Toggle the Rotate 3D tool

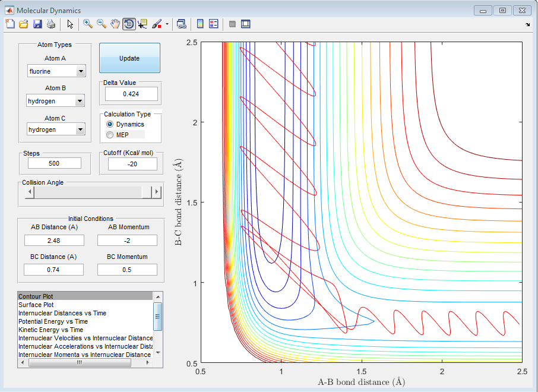coord(129,24)
